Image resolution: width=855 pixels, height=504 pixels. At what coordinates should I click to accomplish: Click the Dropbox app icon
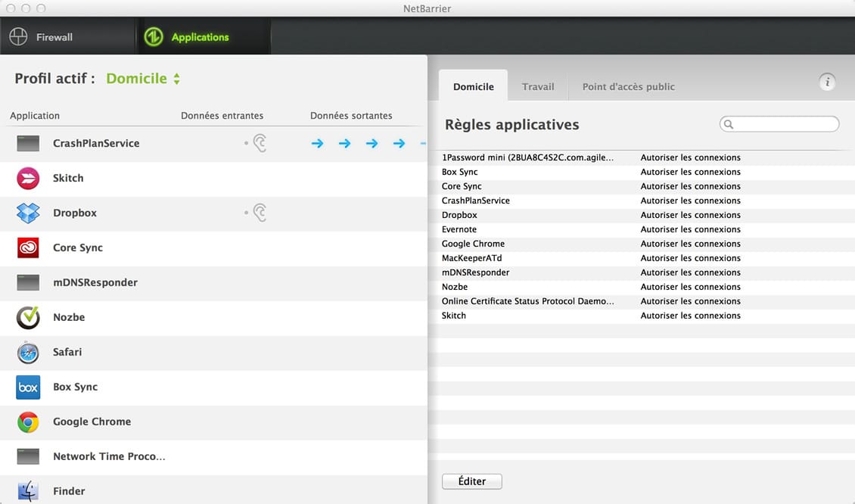coord(28,213)
